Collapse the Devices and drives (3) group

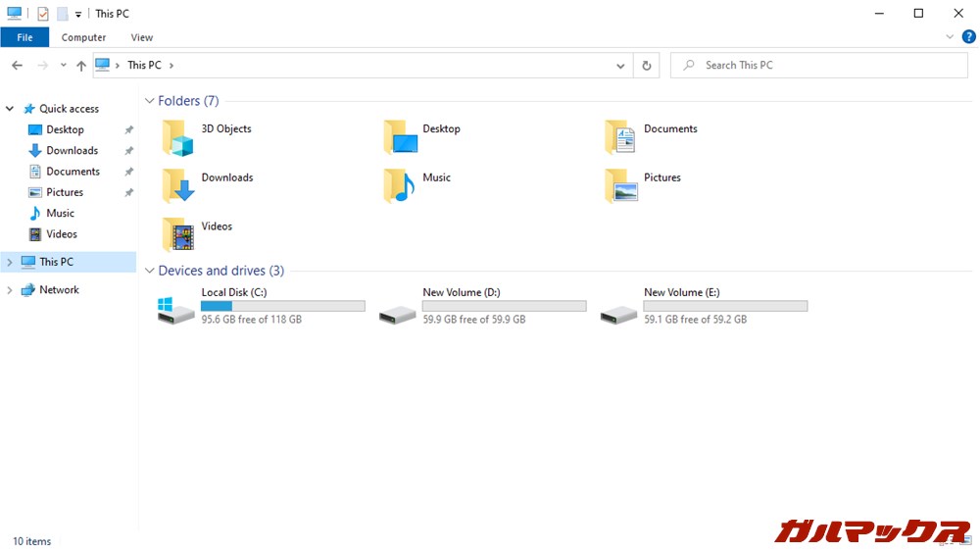click(x=150, y=271)
